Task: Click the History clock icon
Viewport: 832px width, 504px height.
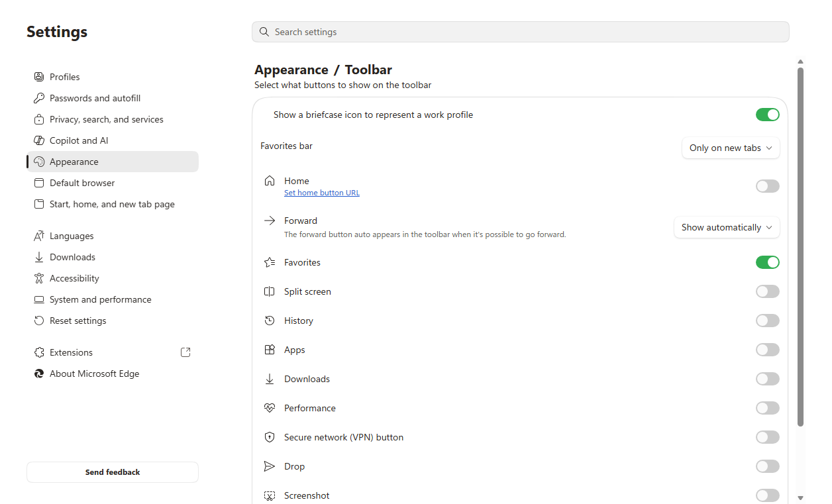Action: (270, 321)
